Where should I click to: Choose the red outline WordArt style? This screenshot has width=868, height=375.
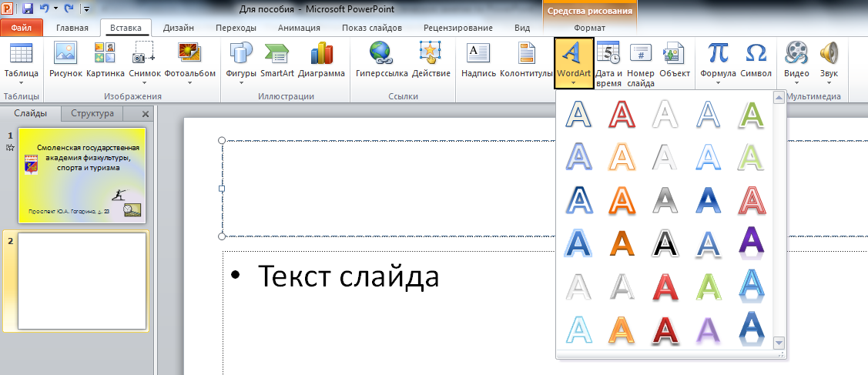pyautogui.click(x=622, y=115)
